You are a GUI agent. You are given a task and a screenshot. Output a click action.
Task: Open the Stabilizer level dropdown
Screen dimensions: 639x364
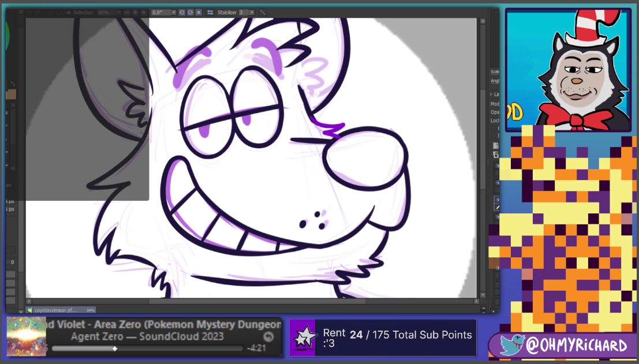[x=252, y=12]
